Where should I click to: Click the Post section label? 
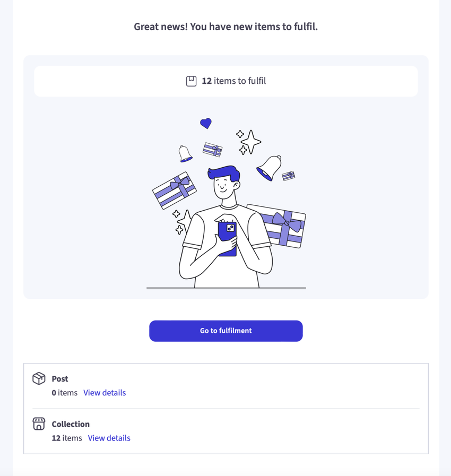[x=60, y=379]
